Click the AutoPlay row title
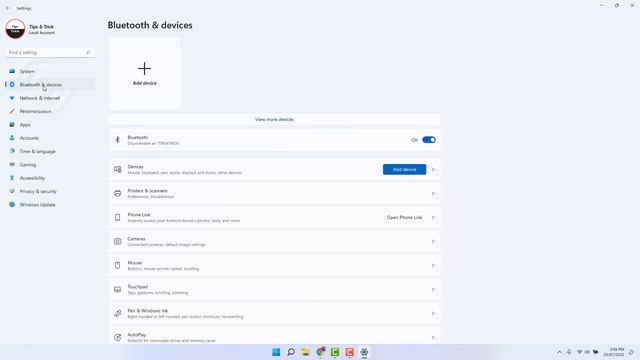This screenshot has width=640, height=360. [137, 335]
